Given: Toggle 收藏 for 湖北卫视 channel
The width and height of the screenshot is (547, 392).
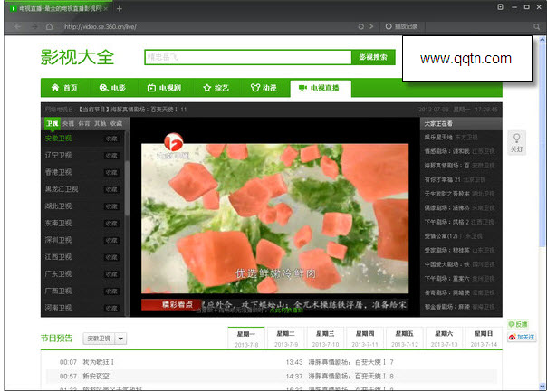Looking at the screenshot, I should coord(111,206).
